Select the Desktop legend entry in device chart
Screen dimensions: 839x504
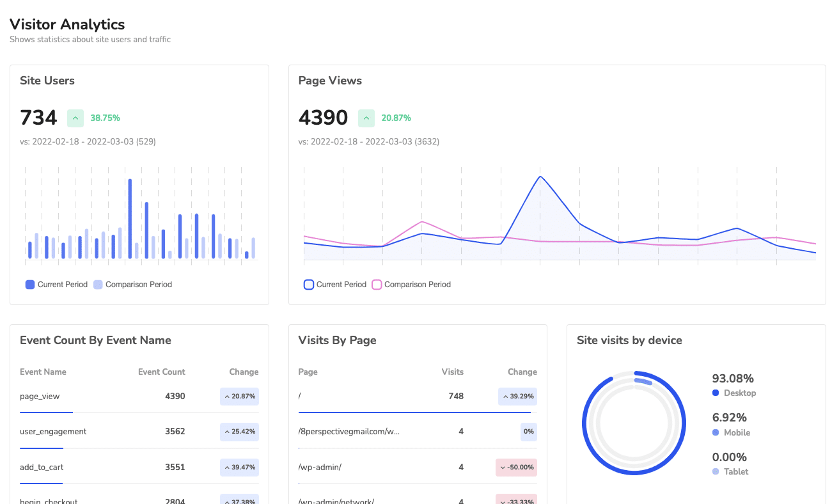tap(734, 393)
